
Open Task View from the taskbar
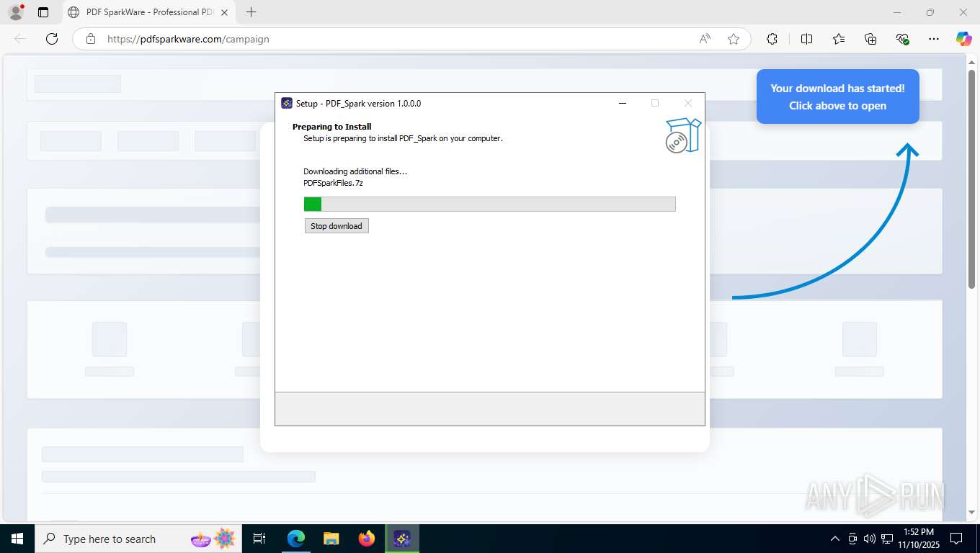259,539
